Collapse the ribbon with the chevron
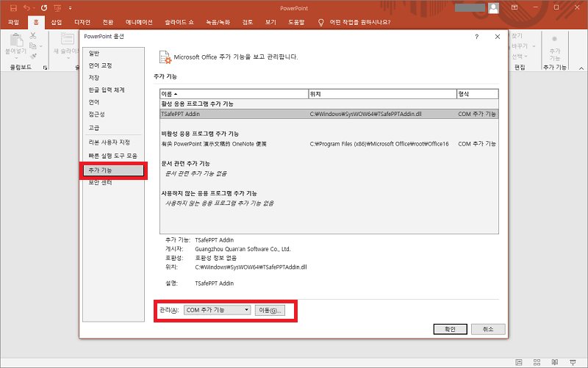588x368 pixels. [581, 68]
